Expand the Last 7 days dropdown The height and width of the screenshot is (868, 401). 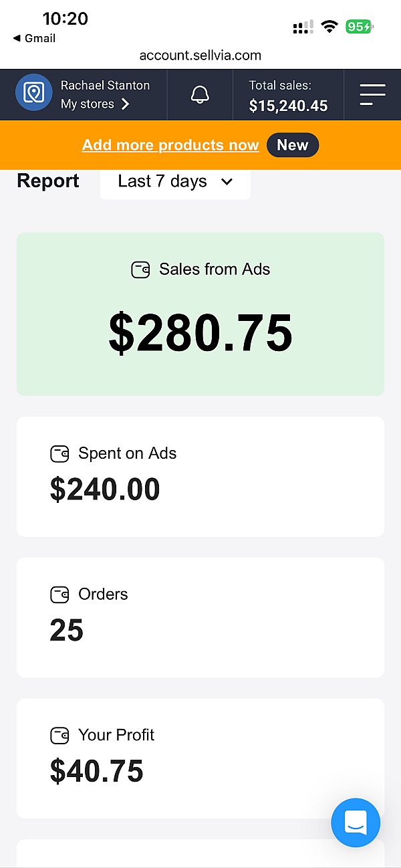click(x=175, y=182)
